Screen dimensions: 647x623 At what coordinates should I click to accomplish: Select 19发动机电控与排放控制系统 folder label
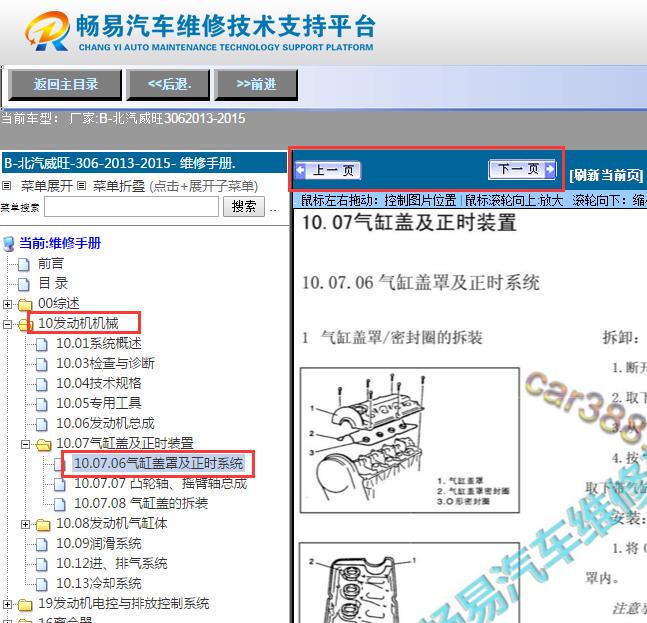click(123, 603)
